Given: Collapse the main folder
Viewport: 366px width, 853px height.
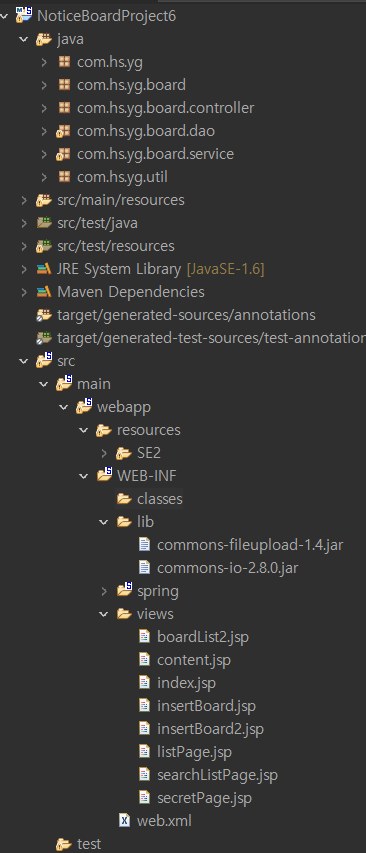Looking at the screenshot, I should (44, 384).
